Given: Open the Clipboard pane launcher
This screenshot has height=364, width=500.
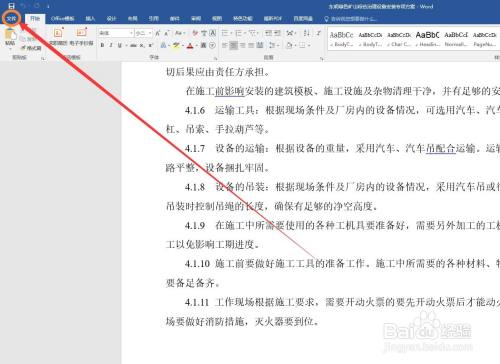Looking at the screenshot, I should pos(43,59).
